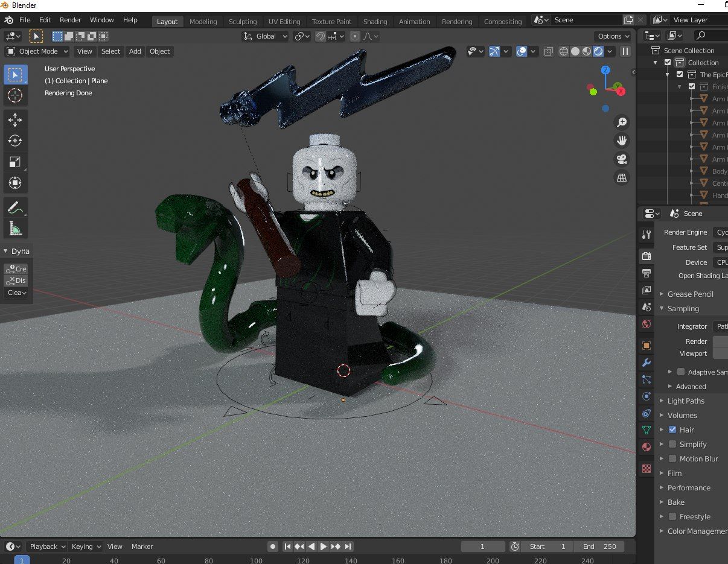The image size is (728, 564).
Task: Uncheck The Epic collection checkbox in outliner
Action: 680,74
